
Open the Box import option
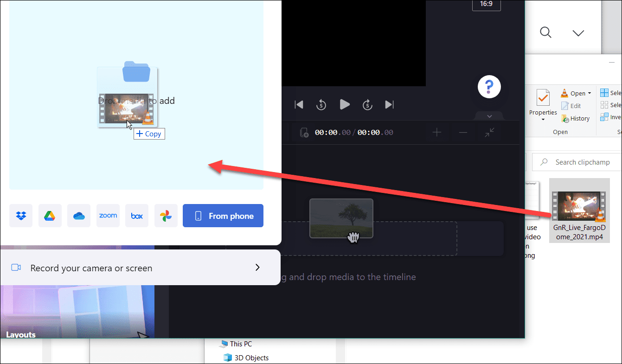tap(136, 216)
